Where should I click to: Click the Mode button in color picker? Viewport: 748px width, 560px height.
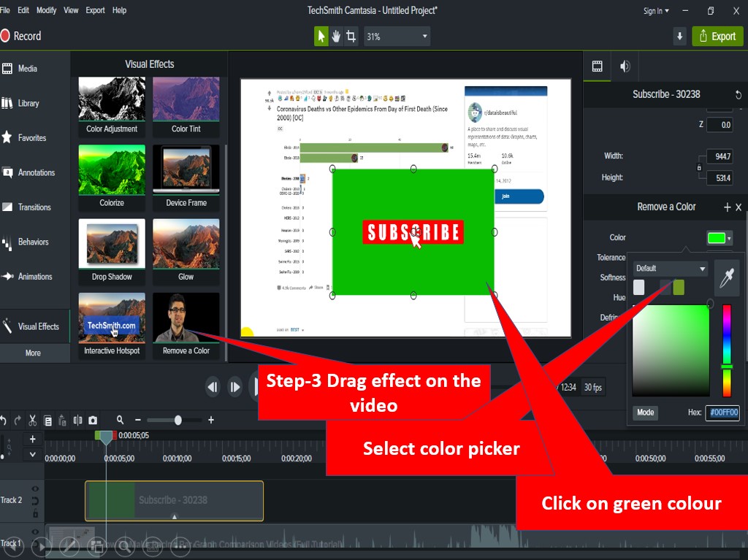pyautogui.click(x=645, y=413)
